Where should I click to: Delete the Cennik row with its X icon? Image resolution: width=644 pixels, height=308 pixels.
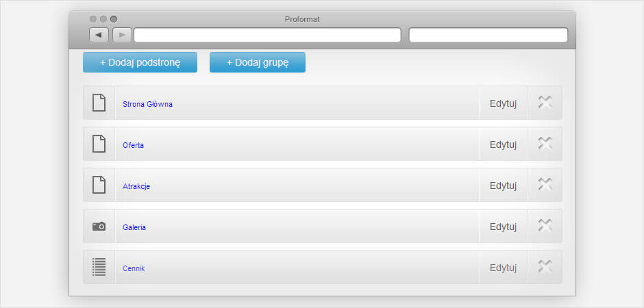[x=545, y=266]
